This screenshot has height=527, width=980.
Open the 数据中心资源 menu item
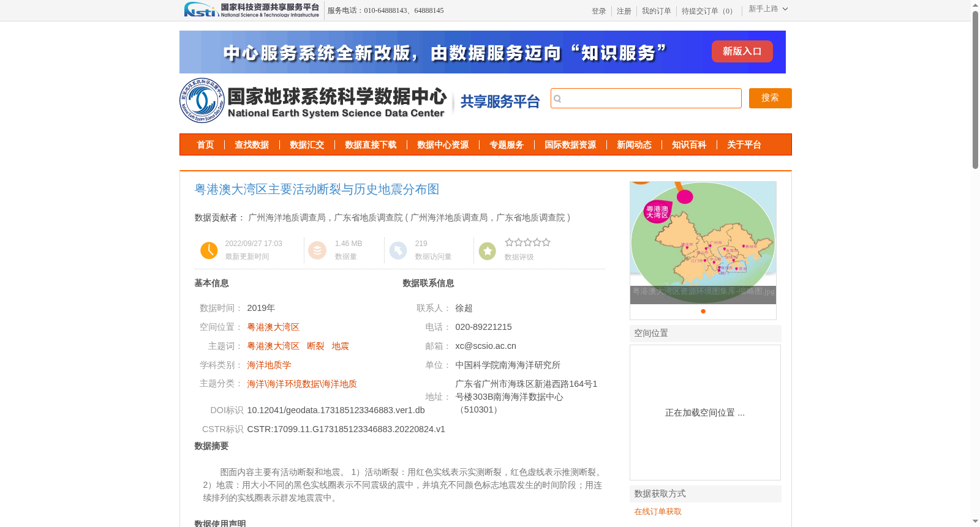[x=443, y=145]
